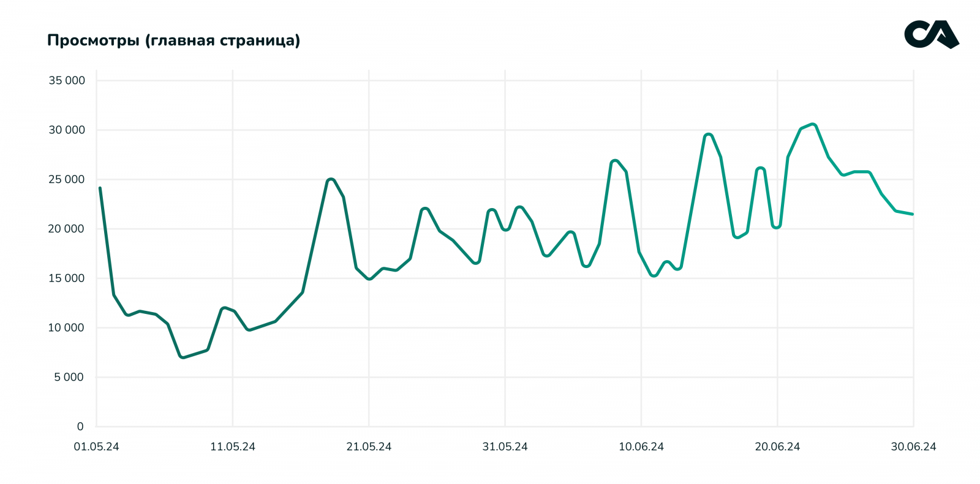Click the 35 000 y-axis label

coord(67,81)
